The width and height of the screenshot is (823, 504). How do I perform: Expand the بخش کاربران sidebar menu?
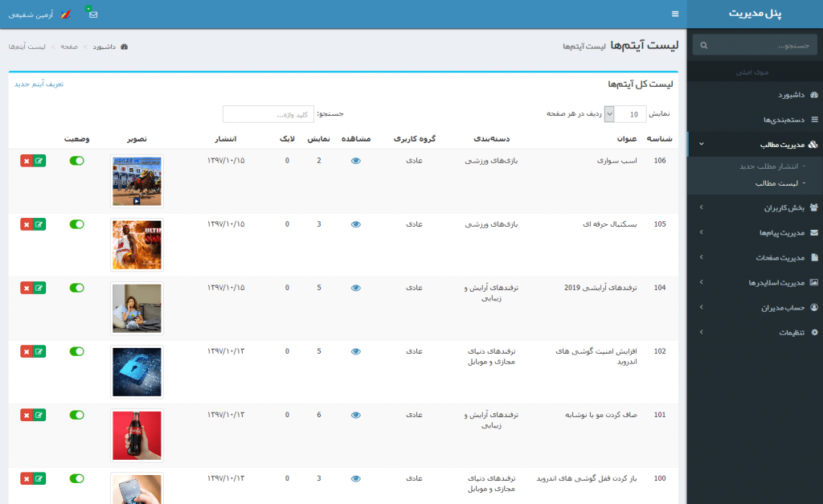[x=755, y=207]
